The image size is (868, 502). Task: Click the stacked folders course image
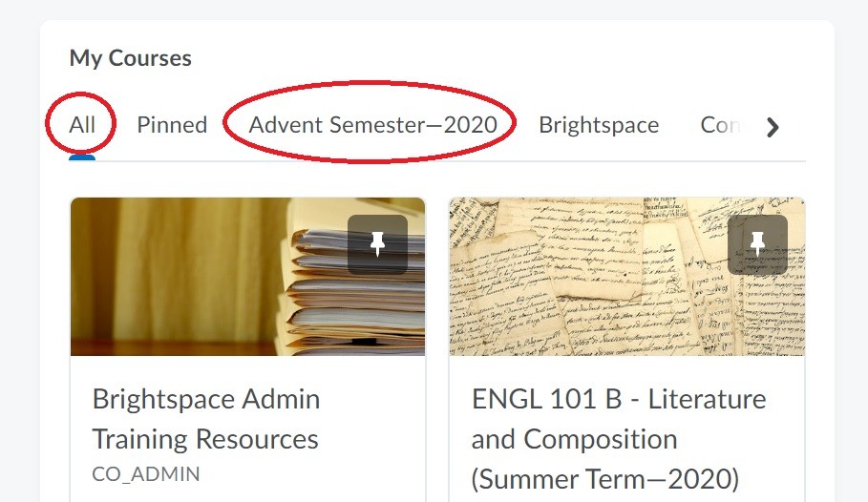248,276
